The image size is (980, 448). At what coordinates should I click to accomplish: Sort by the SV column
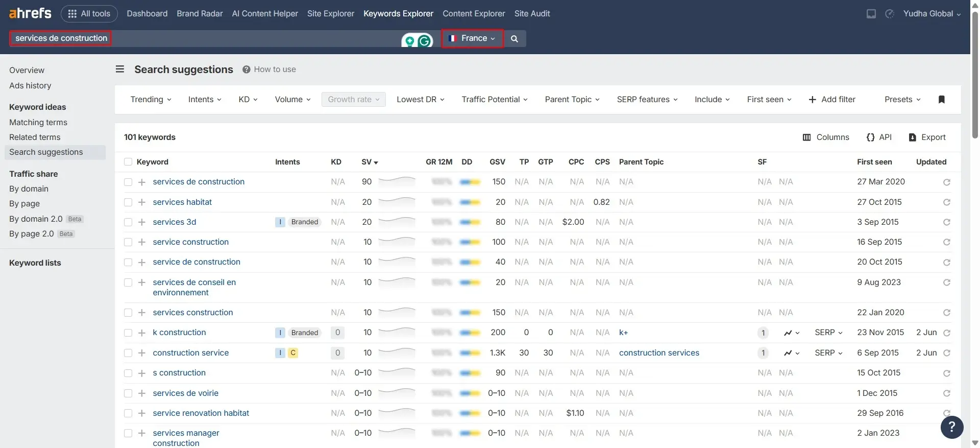[x=370, y=162]
